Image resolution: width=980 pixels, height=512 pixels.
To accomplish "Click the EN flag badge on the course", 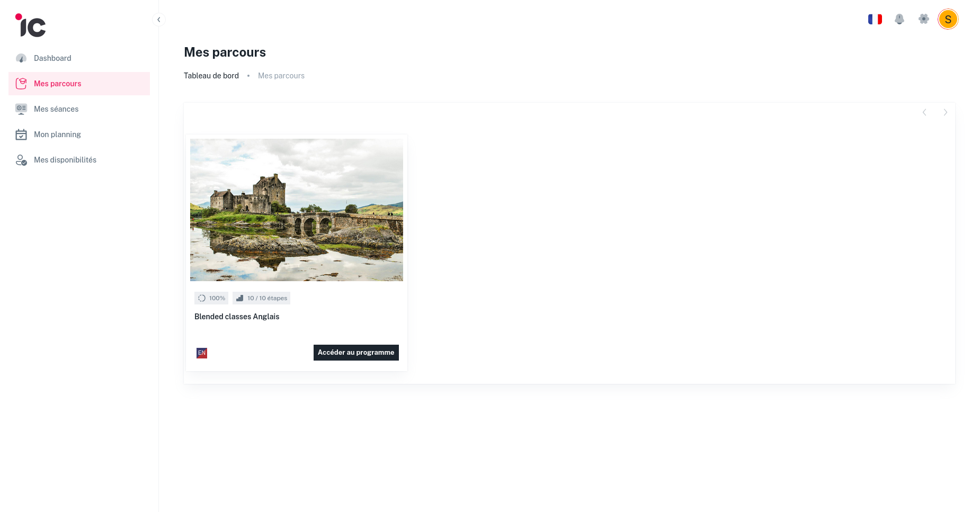I will tap(202, 353).
